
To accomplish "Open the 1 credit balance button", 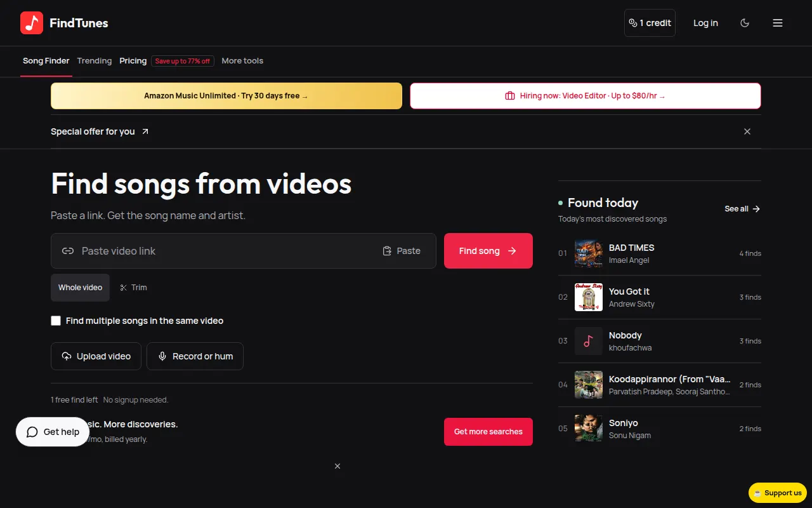I will click(650, 23).
